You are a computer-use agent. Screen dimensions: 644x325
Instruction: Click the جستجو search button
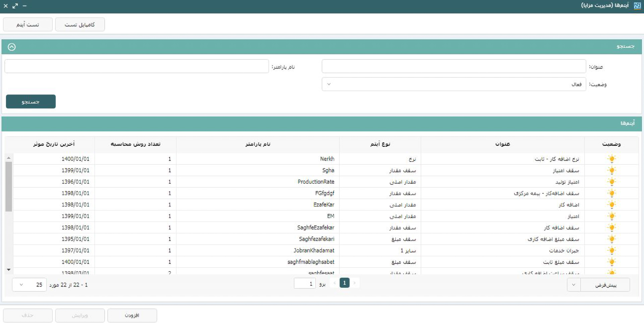click(31, 102)
